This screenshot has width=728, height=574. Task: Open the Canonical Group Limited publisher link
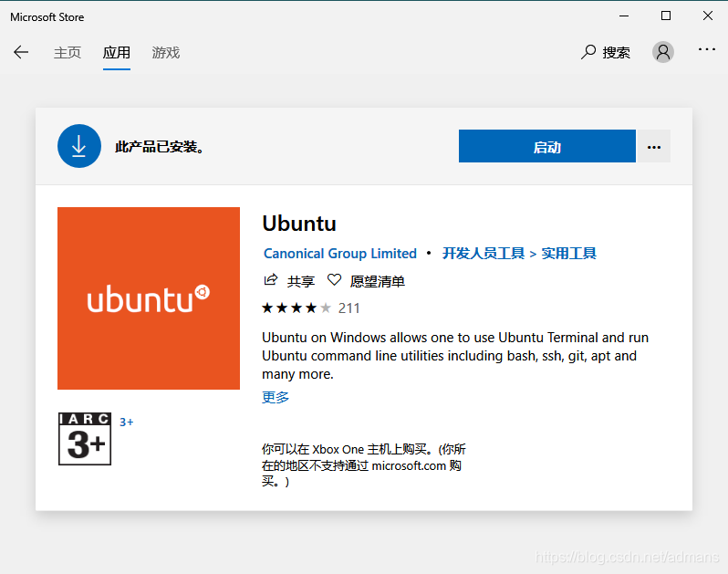click(340, 254)
